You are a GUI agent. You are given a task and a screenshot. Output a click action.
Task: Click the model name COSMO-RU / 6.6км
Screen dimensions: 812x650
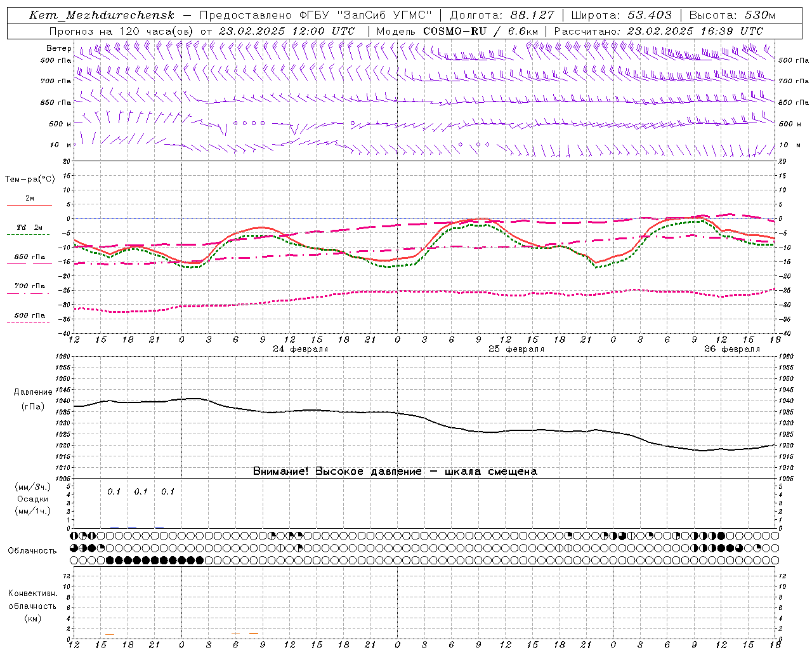pyautogui.click(x=480, y=31)
